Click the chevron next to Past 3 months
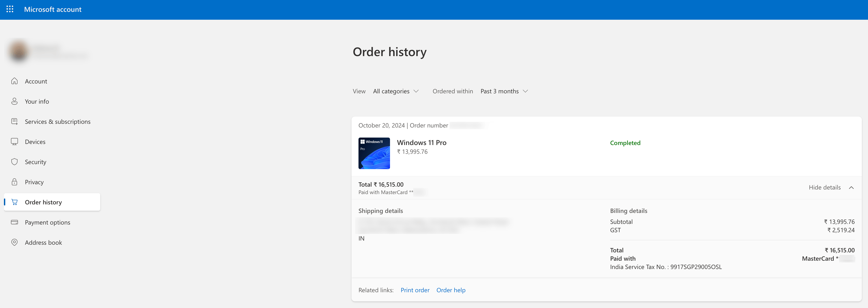This screenshot has width=868, height=308. (x=525, y=91)
